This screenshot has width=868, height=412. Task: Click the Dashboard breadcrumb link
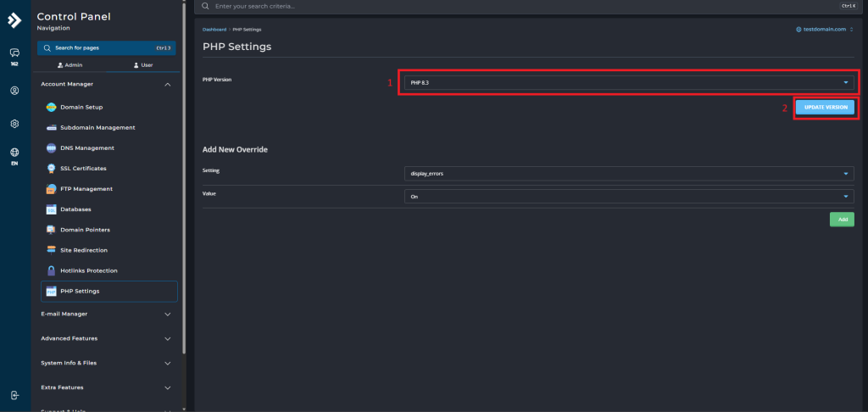point(214,30)
